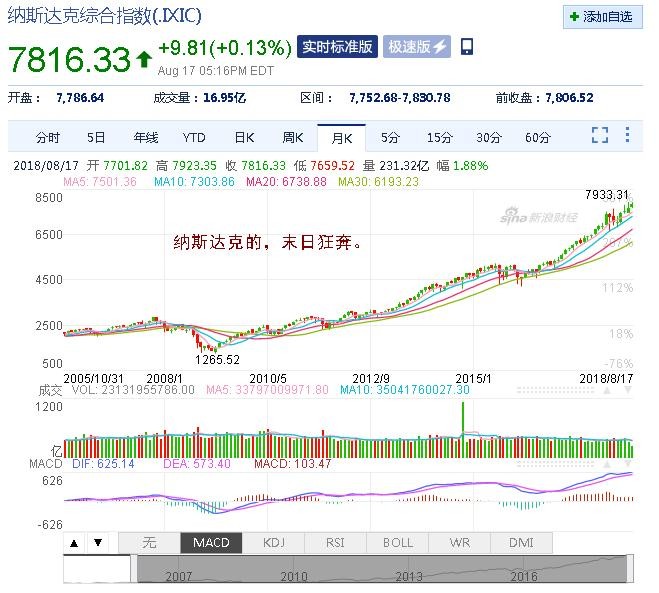The height and width of the screenshot is (593, 659).
Task: Select the KDJ indicator button
Action: pos(273,543)
